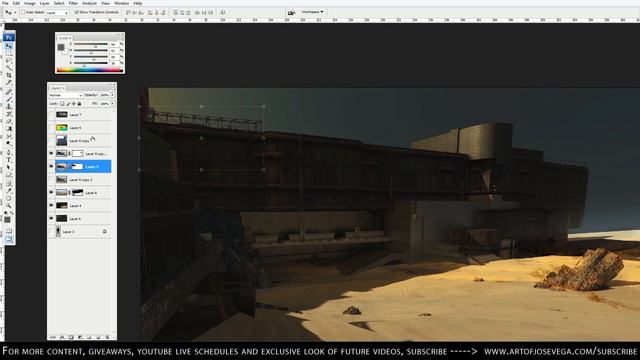
Task: Hide Layer 8 via eye icon
Action: [x=51, y=193]
